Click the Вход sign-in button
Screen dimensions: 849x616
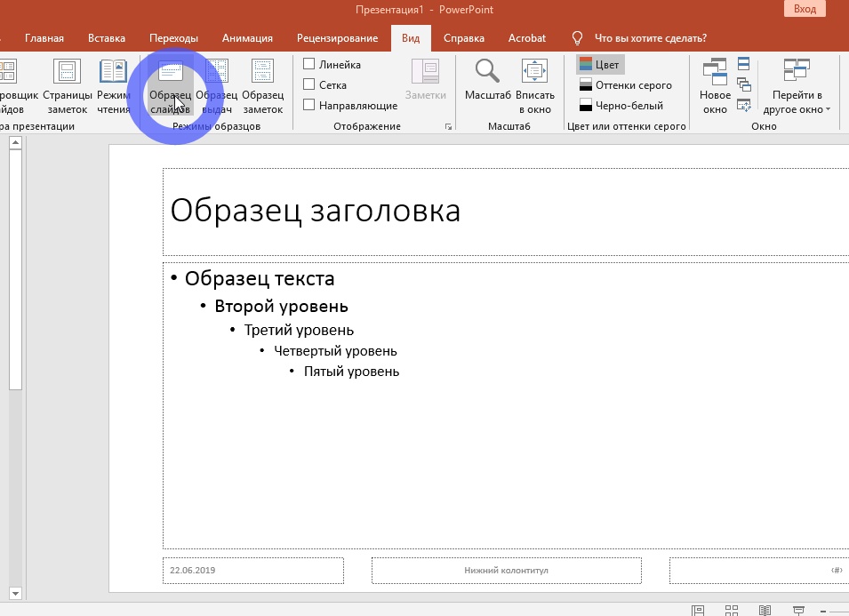coord(805,9)
